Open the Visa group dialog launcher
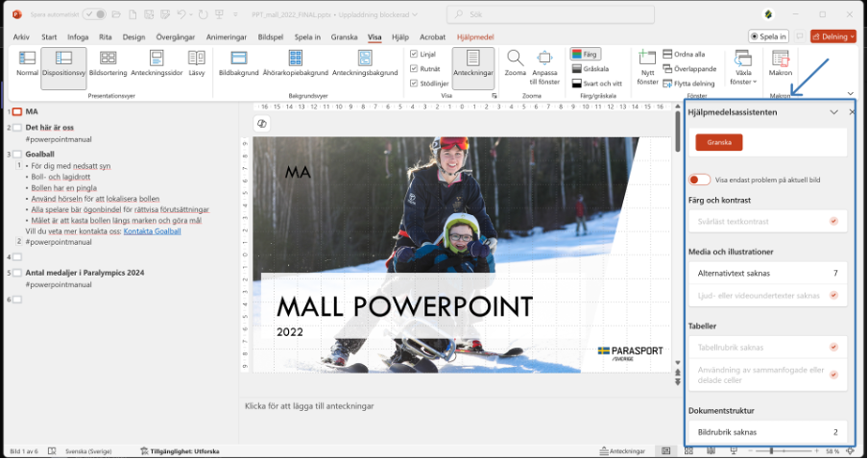Screen dimensions: 868x459 point(494,96)
